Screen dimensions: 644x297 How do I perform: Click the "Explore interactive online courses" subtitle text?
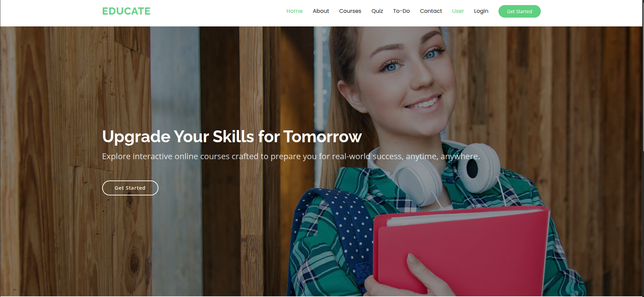tap(291, 156)
